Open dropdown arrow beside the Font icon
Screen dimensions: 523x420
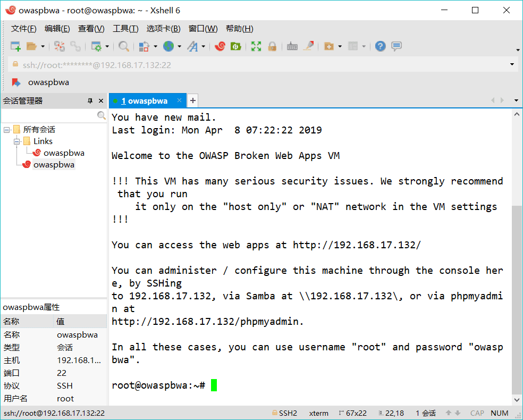pyautogui.click(x=203, y=46)
